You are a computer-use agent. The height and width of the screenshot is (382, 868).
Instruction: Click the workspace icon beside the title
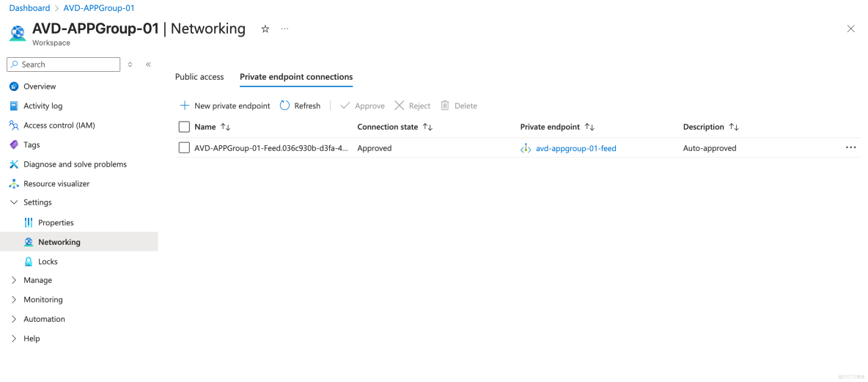[x=18, y=33]
